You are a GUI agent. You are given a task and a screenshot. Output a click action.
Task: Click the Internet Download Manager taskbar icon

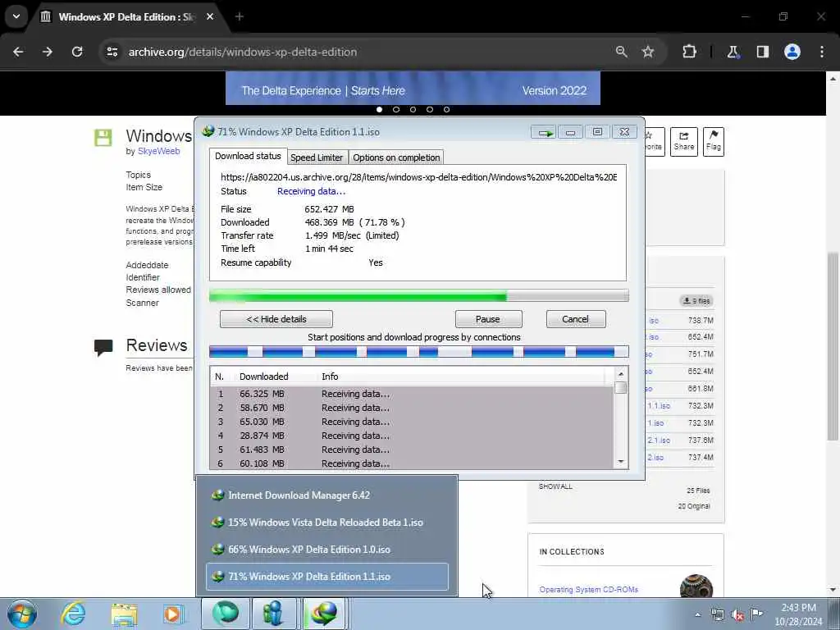click(323, 614)
